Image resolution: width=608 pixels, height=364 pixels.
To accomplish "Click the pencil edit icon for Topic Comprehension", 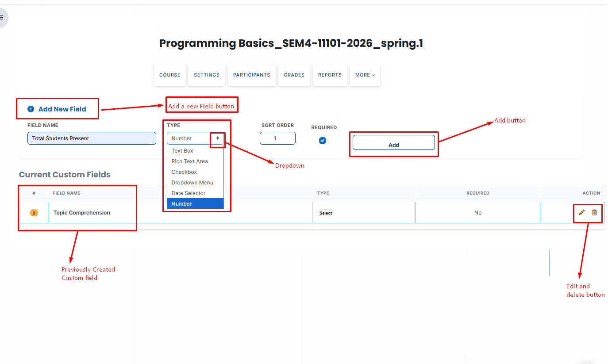I will point(582,212).
